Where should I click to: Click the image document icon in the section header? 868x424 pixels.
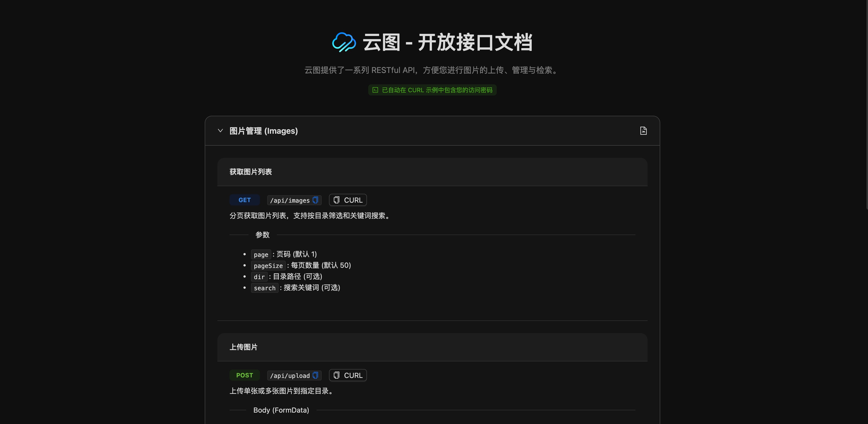(643, 130)
